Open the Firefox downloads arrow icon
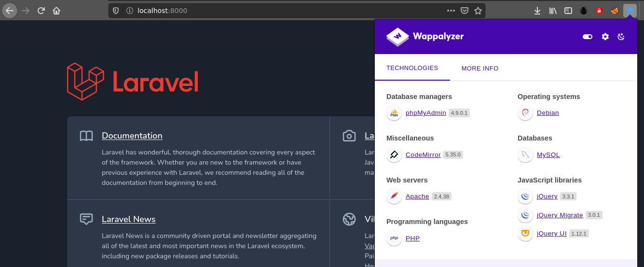Screen dimensions: 644x267 coord(537,11)
